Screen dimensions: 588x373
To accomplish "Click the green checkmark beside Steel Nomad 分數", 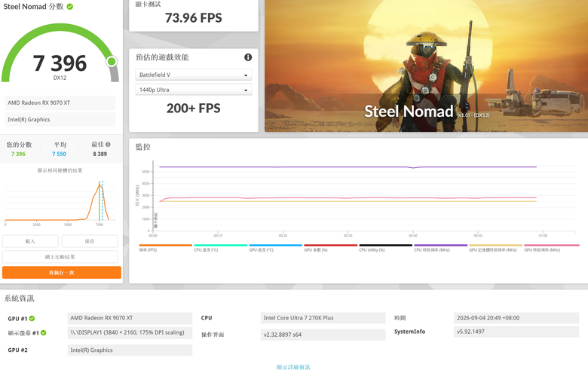I will 70,7.
